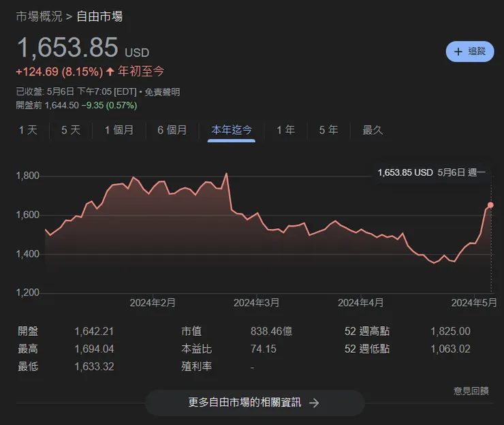Click the plus icon in 追蹤 button
The image size is (504, 425).
coord(458,52)
